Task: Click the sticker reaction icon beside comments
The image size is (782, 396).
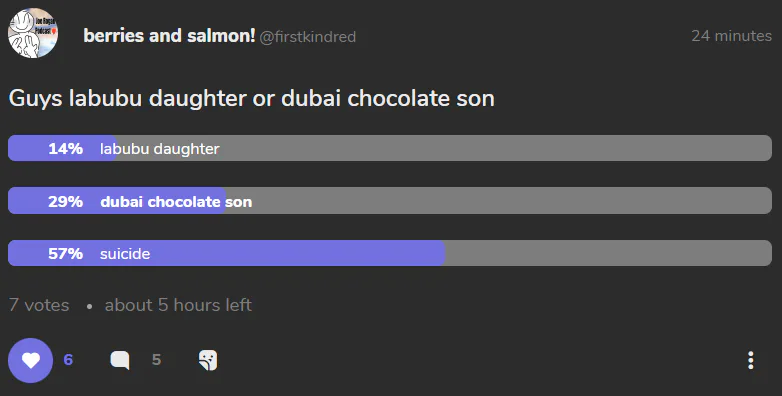Action: (208, 360)
